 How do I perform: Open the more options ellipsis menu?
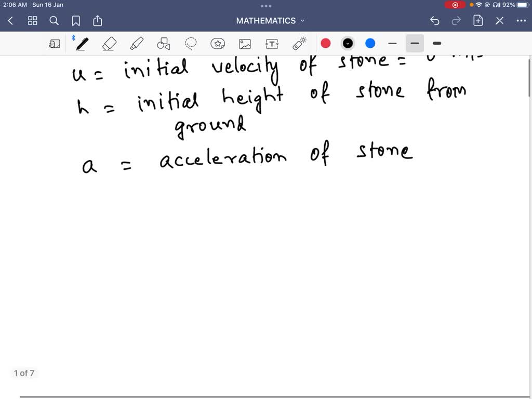522,20
